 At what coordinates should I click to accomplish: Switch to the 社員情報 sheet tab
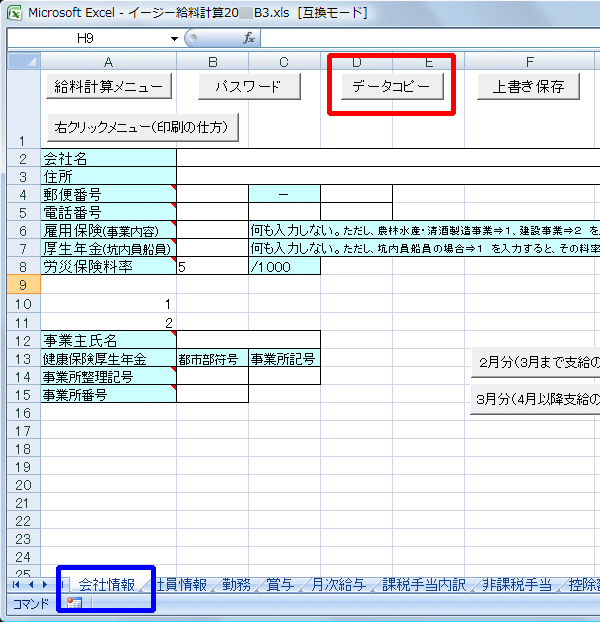tap(182, 585)
